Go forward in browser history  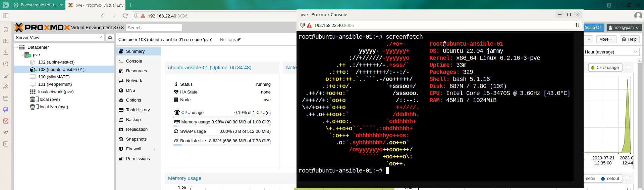[114, 16]
